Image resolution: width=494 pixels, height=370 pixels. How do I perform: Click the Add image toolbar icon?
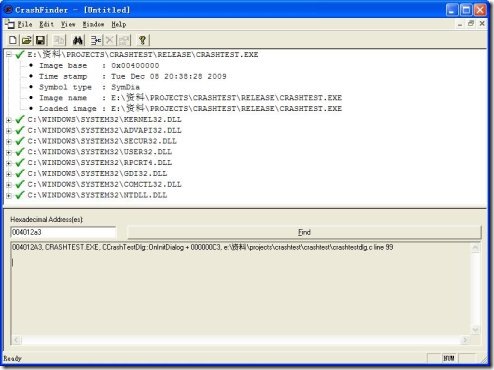96,40
